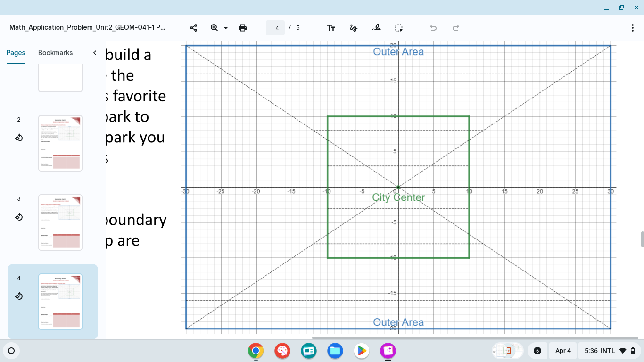
Task: Open the page 3 thumbnail
Action: click(60, 222)
